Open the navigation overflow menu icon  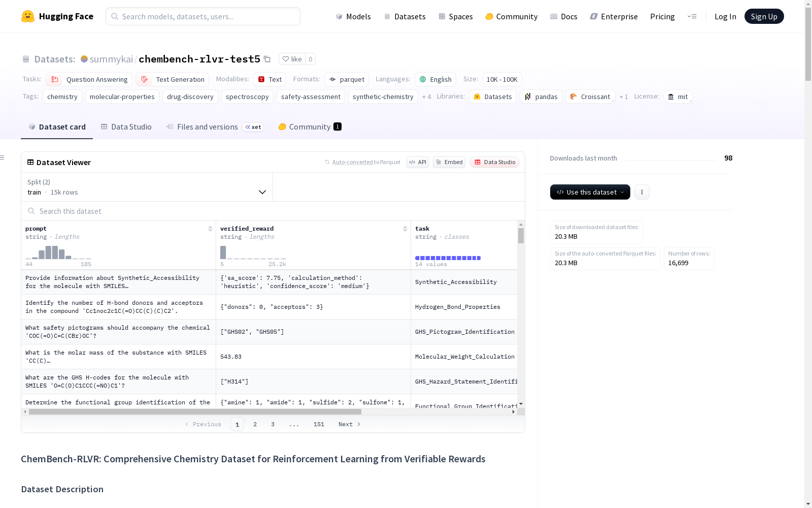tap(692, 16)
